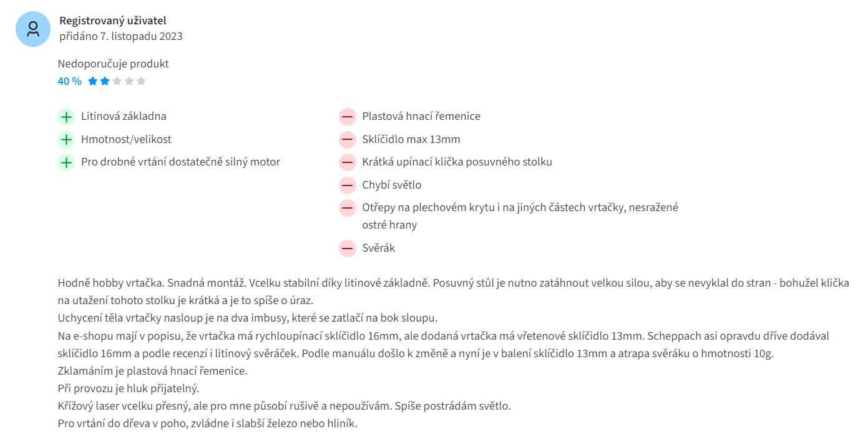Click the user avatar icon
Screen dimensions: 868x439
(33, 29)
